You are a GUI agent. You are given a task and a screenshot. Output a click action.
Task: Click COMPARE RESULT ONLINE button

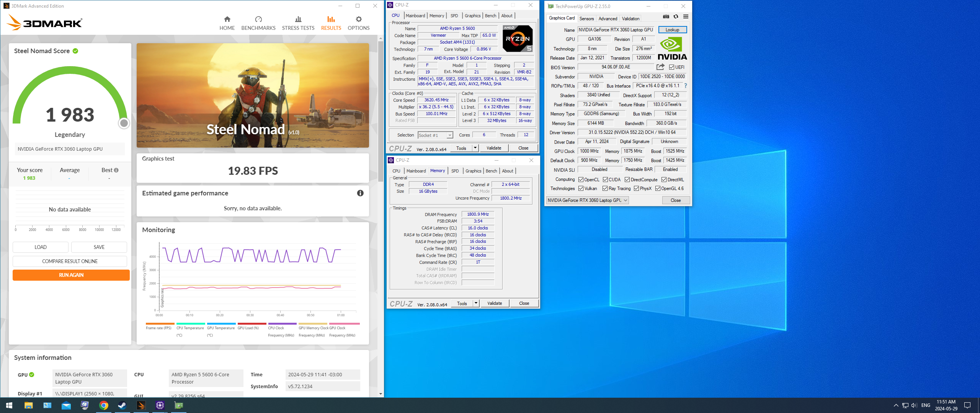pyautogui.click(x=70, y=261)
